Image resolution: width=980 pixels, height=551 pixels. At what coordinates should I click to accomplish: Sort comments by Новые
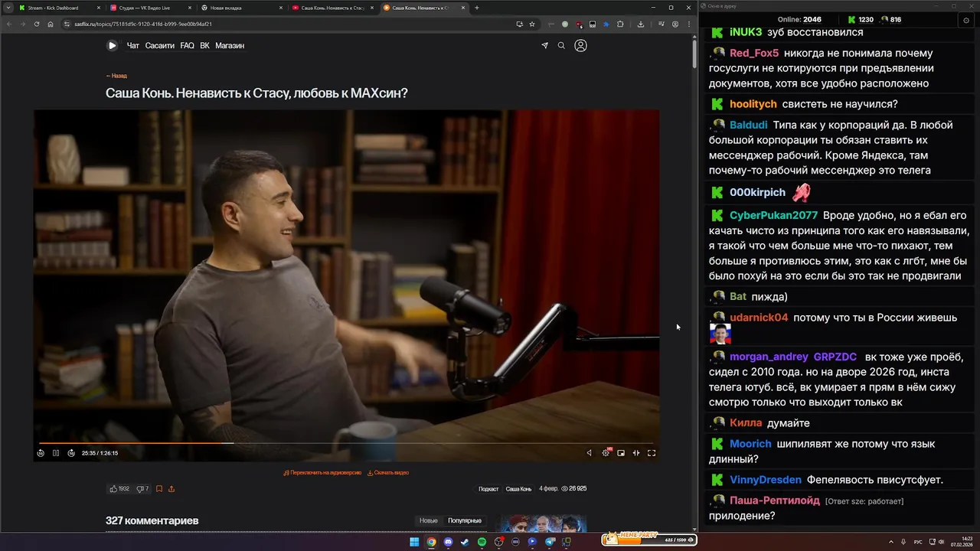coord(429,520)
